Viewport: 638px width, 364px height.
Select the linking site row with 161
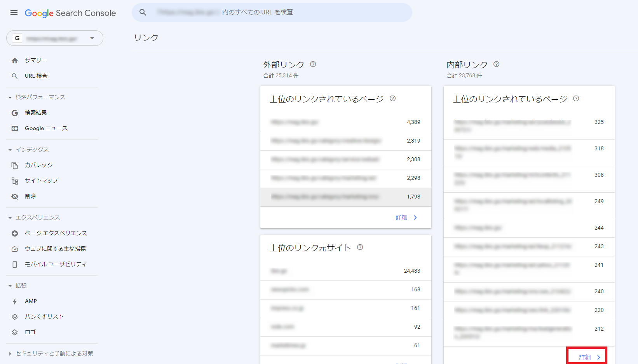tap(346, 308)
